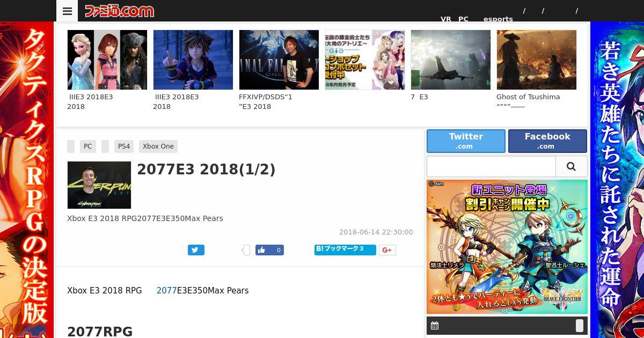The image size is (644, 338).
Task: Open the '7 E3' headline link
Action: coord(419,97)
